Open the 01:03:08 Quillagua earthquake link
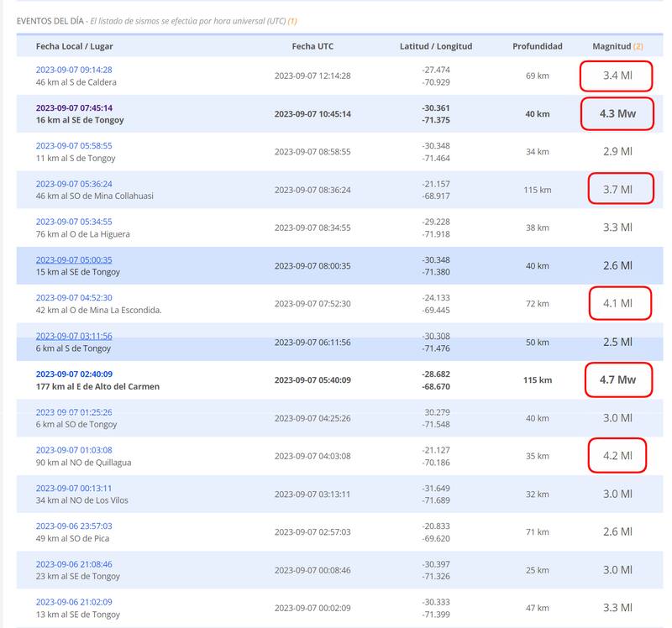Screen dimensions: 672x628 [x=74, y=450]
